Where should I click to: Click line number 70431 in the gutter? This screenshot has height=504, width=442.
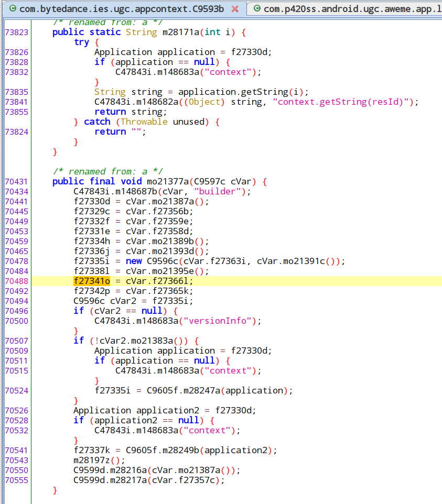(x=16, y=181)
